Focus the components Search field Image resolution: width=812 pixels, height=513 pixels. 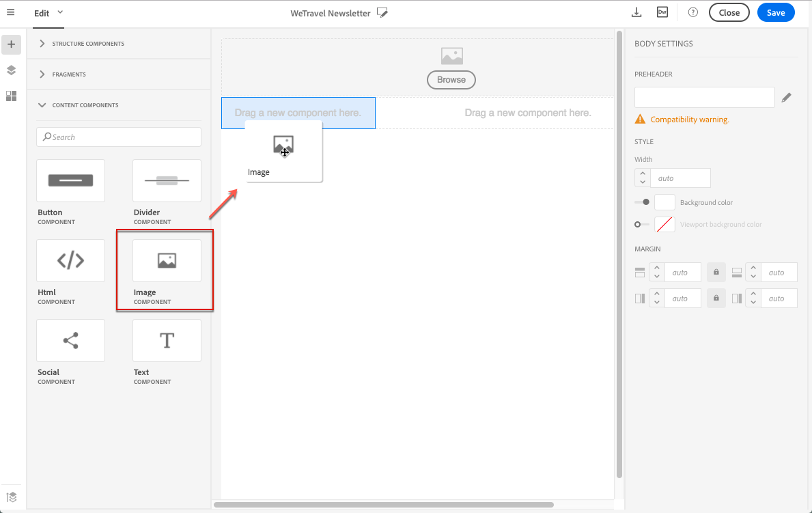point(119,137)
